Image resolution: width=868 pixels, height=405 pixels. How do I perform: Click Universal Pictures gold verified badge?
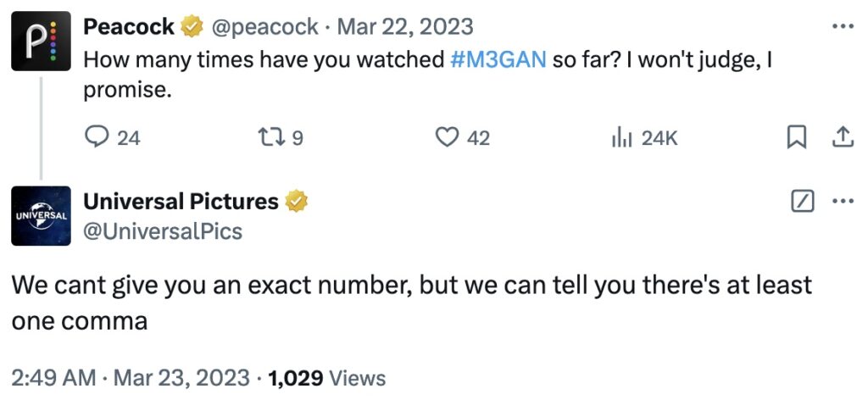pyautogui.click(x=297, y=202)
